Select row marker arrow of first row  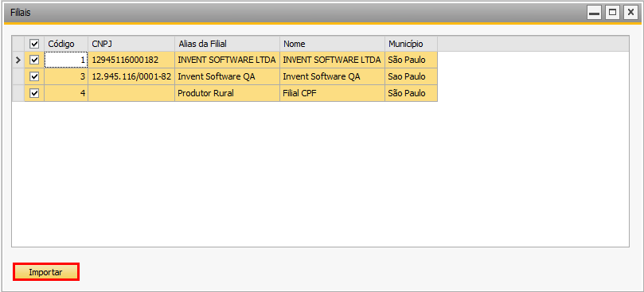18,60
